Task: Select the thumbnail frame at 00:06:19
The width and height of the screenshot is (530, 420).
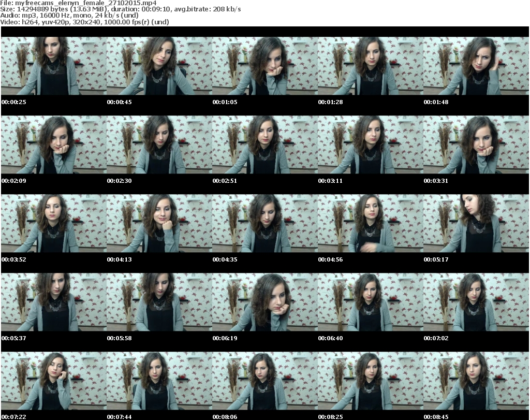Action: click(x=265, y=302)
